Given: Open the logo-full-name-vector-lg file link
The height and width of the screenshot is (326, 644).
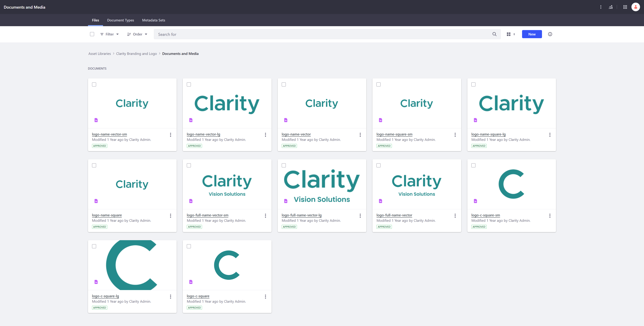Looking at the screenshot, I should (x=301, y=215).
